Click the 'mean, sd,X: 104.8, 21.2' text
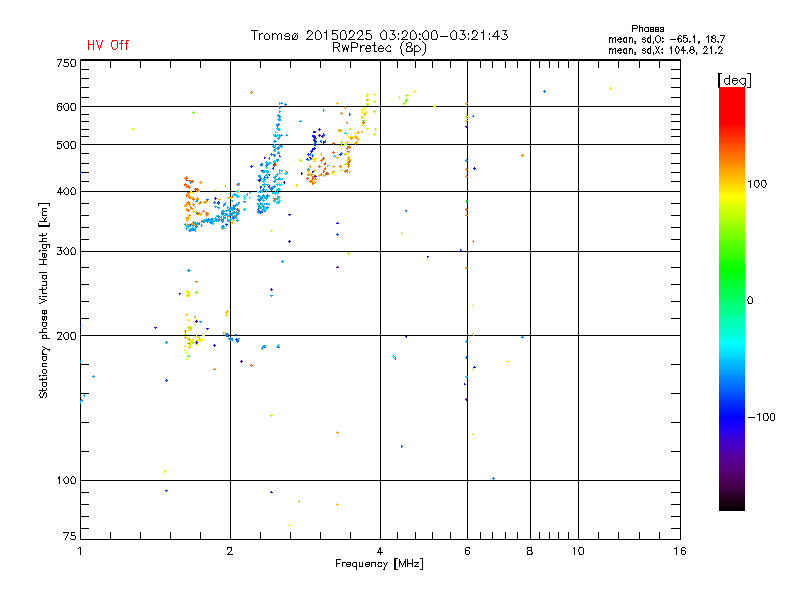The image size is (800, 600). 665,50
